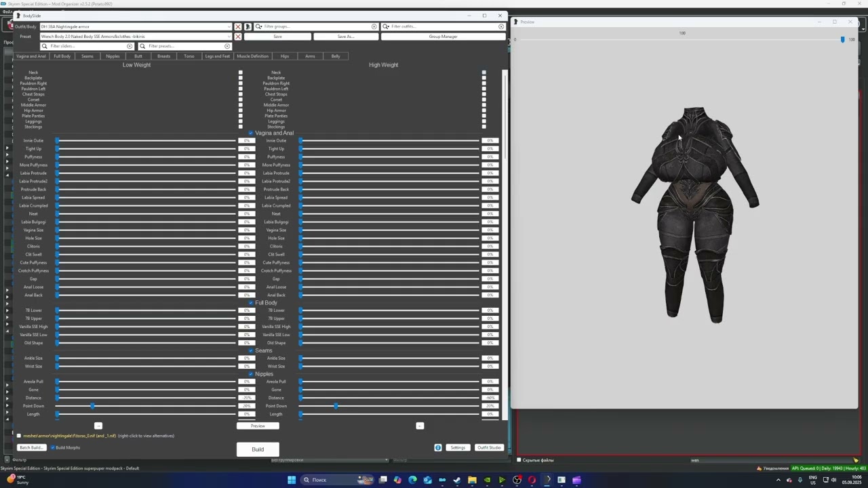Image resolution: width=868 pixels, height=488 pixels.
Task: Toggle the Low Weight Stockings zap checkbox
Action: (x=240, y=127)
